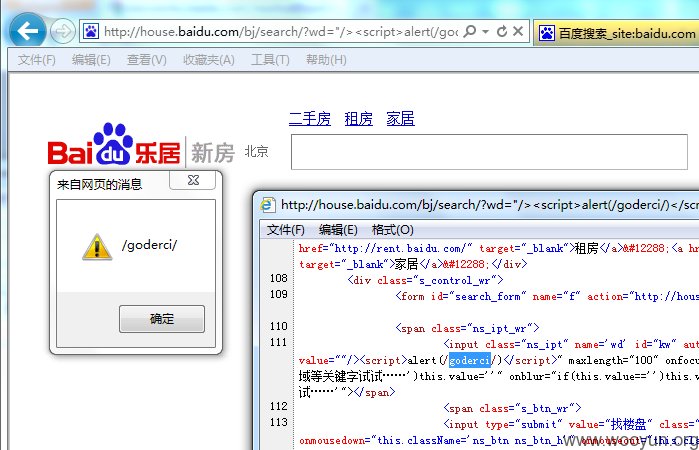Click the 新房 label beside the logo
699x450 pixels.
pos(213,153)
